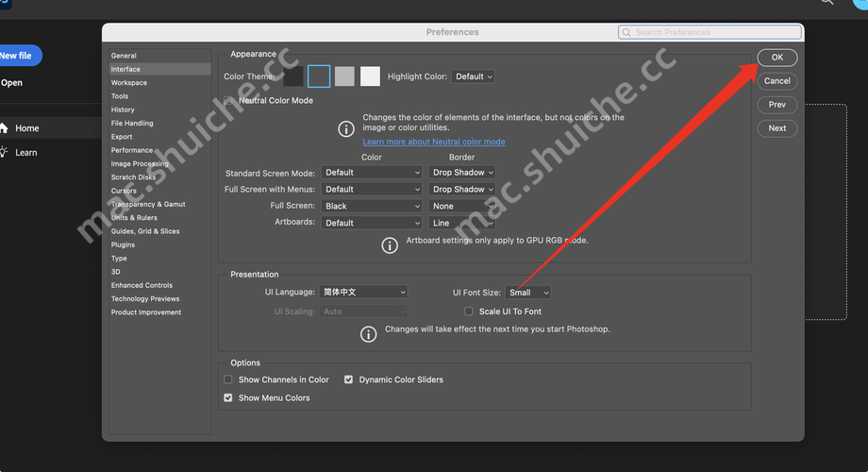Click the search magnifier icon in Preferences
Screen dimensions: 868x472
click(627, 32)
